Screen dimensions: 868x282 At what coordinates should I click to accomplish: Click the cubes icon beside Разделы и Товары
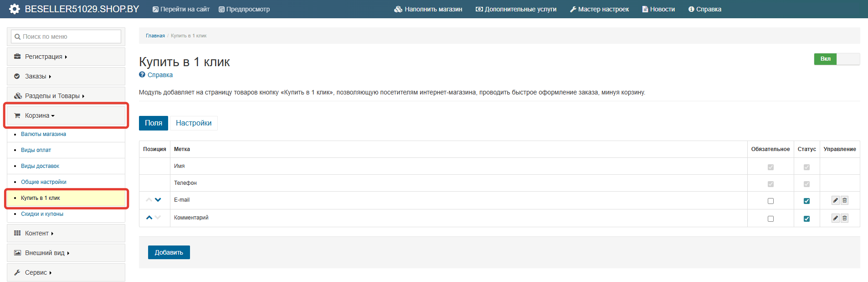pos(18,96)
